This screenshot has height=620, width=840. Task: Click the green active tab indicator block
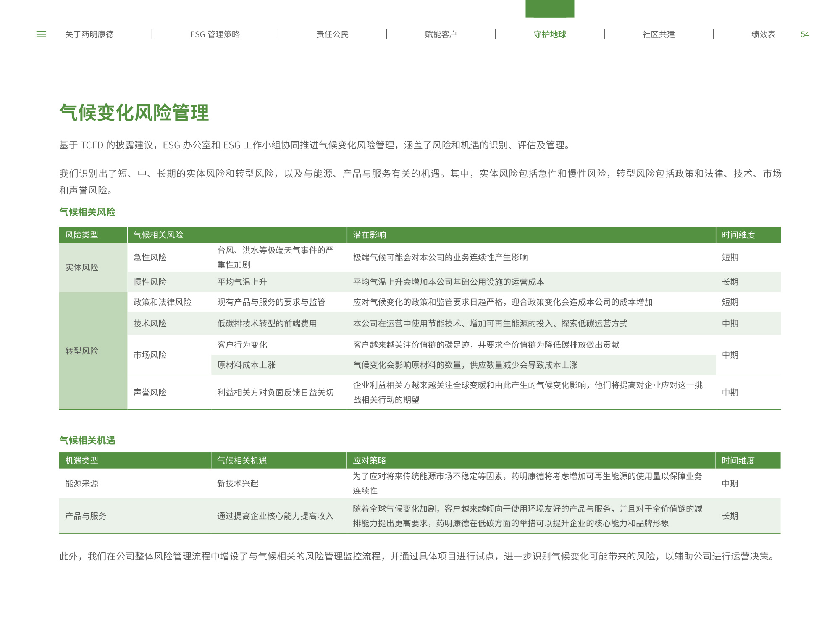549,8
